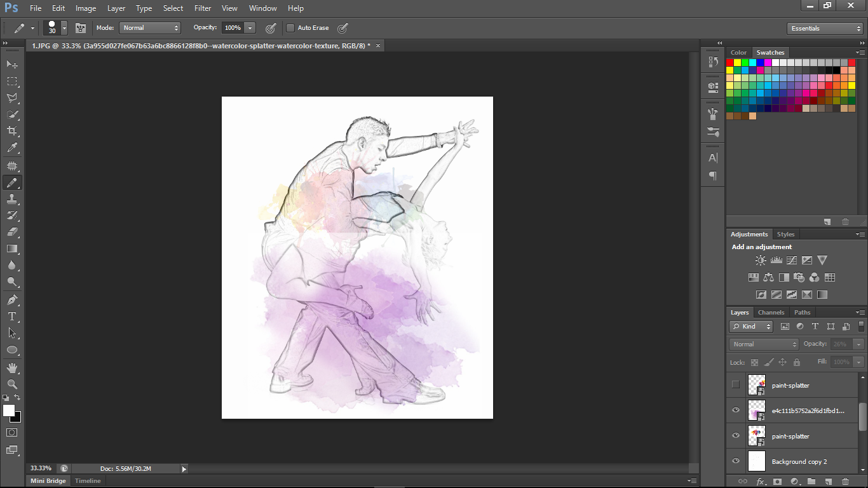
Task: Add a Curves adjustment
Action: (x=792, y=260)
